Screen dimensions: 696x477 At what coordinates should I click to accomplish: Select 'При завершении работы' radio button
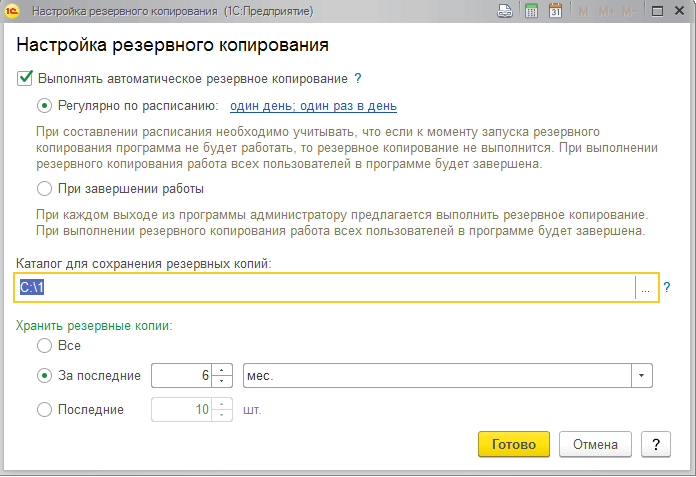coord(44,189)
